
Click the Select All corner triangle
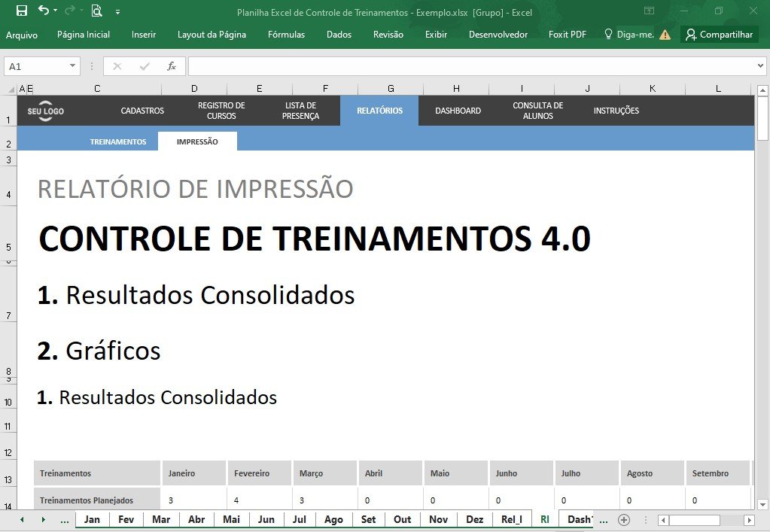point(11,90)
